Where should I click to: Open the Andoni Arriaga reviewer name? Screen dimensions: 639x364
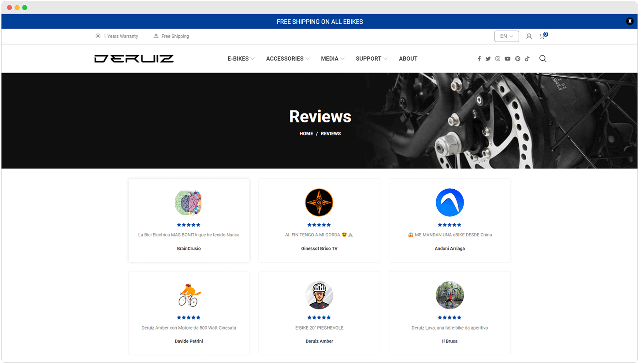(450, 249)
